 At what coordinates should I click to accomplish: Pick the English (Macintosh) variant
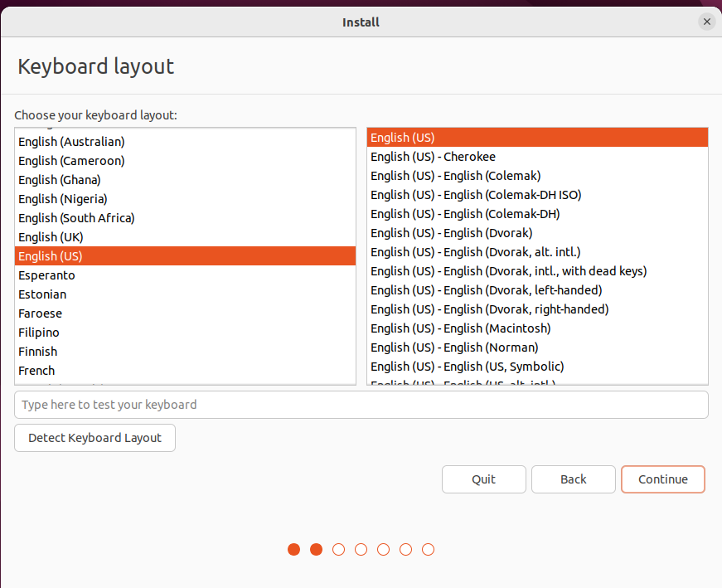tap(460, 328)
